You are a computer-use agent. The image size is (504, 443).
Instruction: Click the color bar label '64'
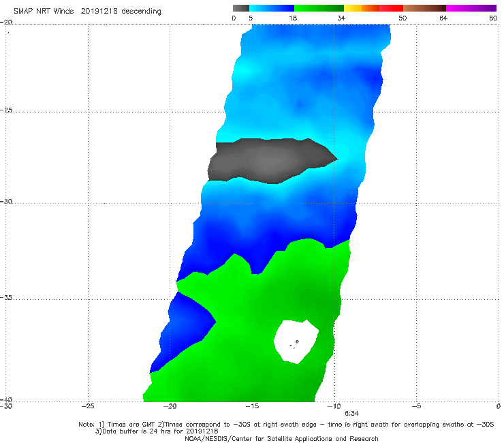pyautogui.click(x=443, y=18)
